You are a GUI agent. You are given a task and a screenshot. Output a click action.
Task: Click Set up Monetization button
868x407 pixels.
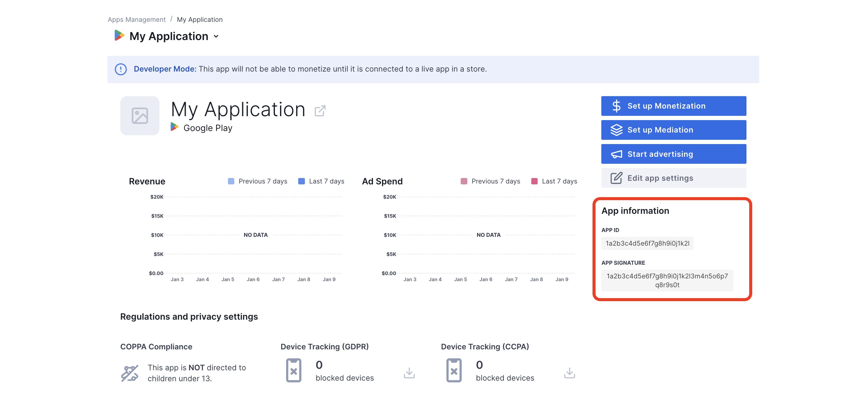[674, 106]
